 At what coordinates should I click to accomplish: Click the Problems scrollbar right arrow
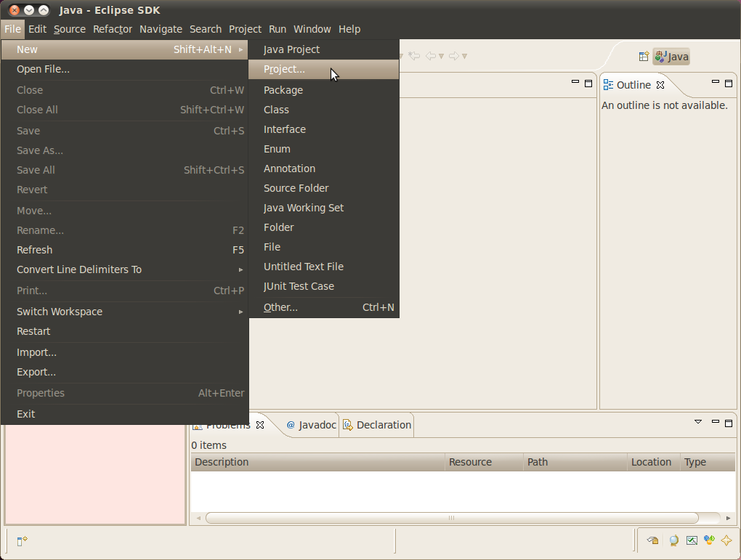pyautogui.click(x=728, y=518)
